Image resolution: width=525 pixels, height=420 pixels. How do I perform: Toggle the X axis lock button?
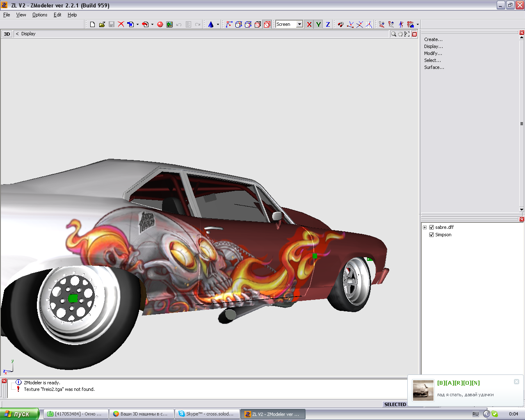tap(309, 24)
